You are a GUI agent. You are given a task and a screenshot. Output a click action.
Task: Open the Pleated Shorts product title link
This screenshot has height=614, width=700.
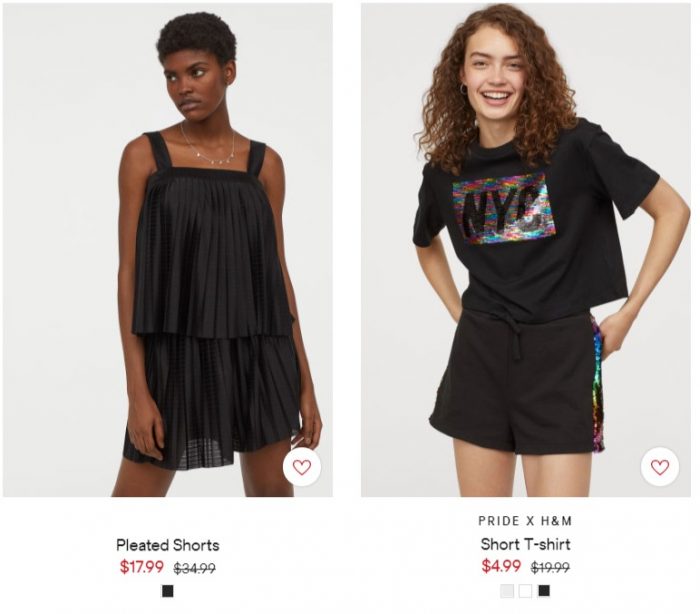point(168,545)
